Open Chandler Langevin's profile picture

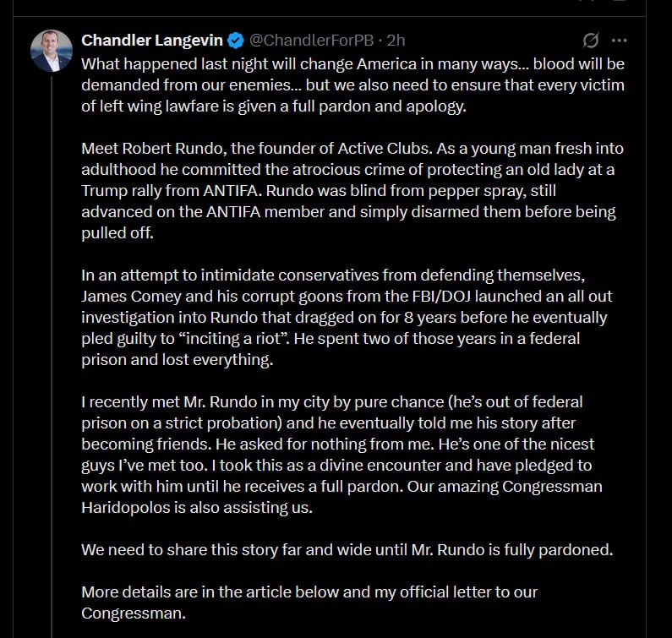(52, 51)
